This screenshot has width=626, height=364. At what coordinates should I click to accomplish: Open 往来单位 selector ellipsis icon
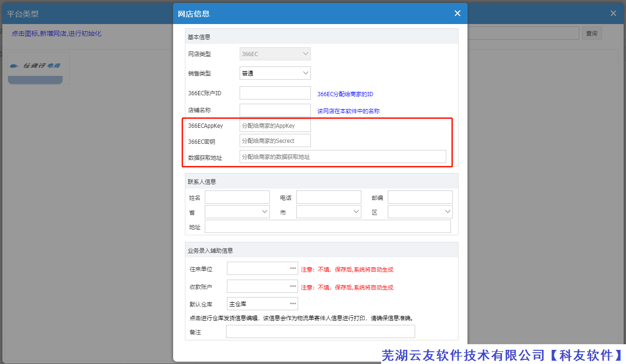pos(293,268)
